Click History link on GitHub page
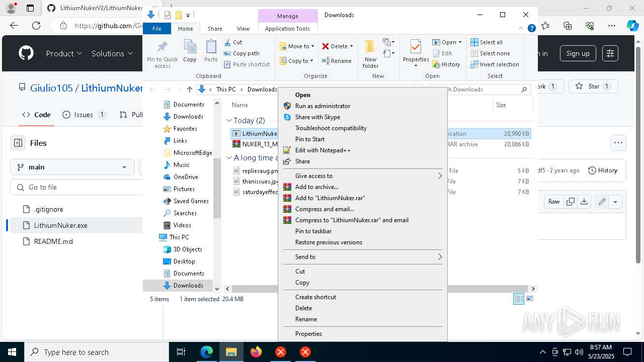This screenshot has width=644, height=362. [603, 170]
